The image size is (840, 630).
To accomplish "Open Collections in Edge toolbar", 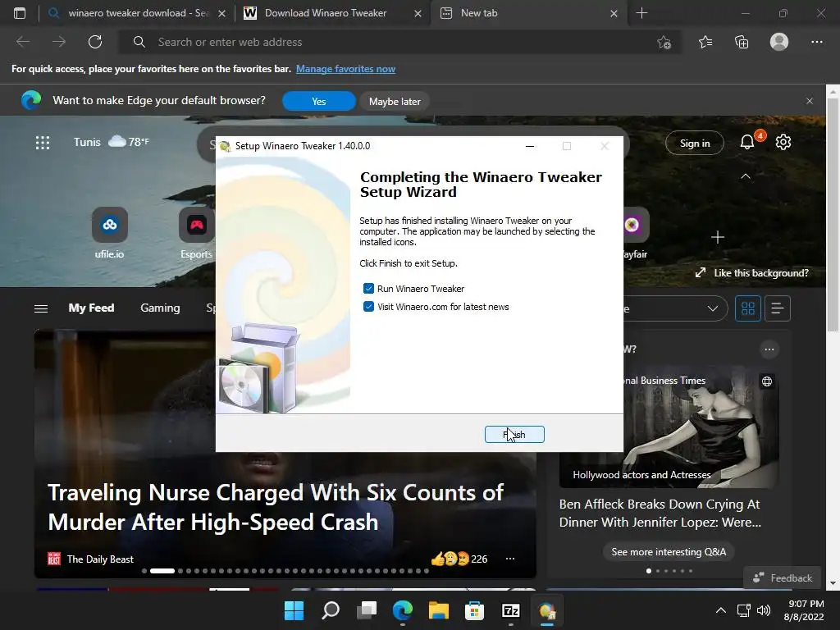I will click(742, 42).
